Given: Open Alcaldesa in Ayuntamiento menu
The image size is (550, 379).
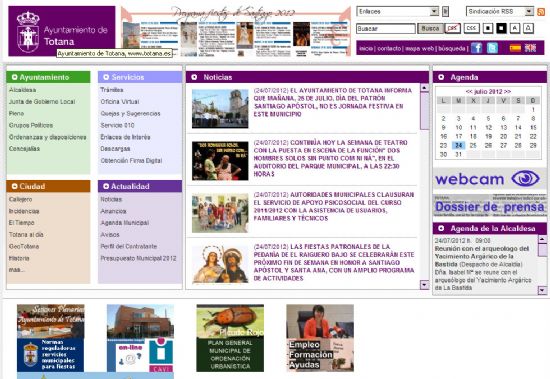Looking at the screenshot, I should pyautogui.click(x=22, y=90).
